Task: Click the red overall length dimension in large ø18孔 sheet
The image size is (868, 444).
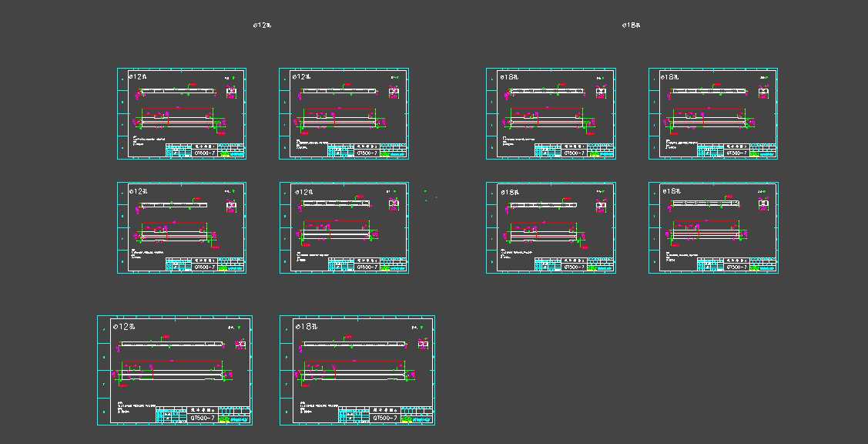Action: [x=355, y=362]
